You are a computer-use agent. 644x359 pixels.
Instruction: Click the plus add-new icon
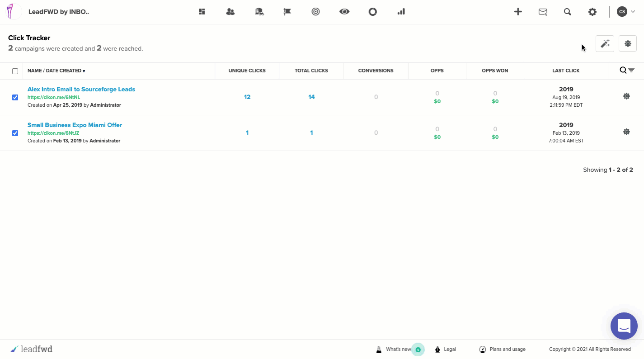(x=518, y=12)
